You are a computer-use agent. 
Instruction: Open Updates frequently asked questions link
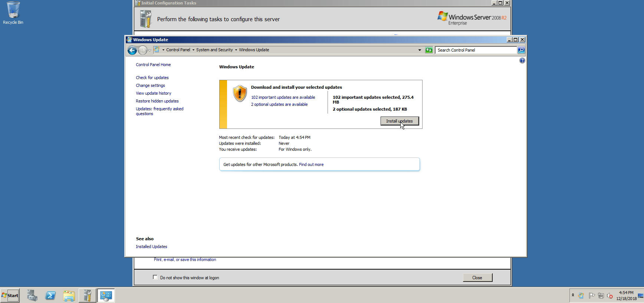(160, 111)
